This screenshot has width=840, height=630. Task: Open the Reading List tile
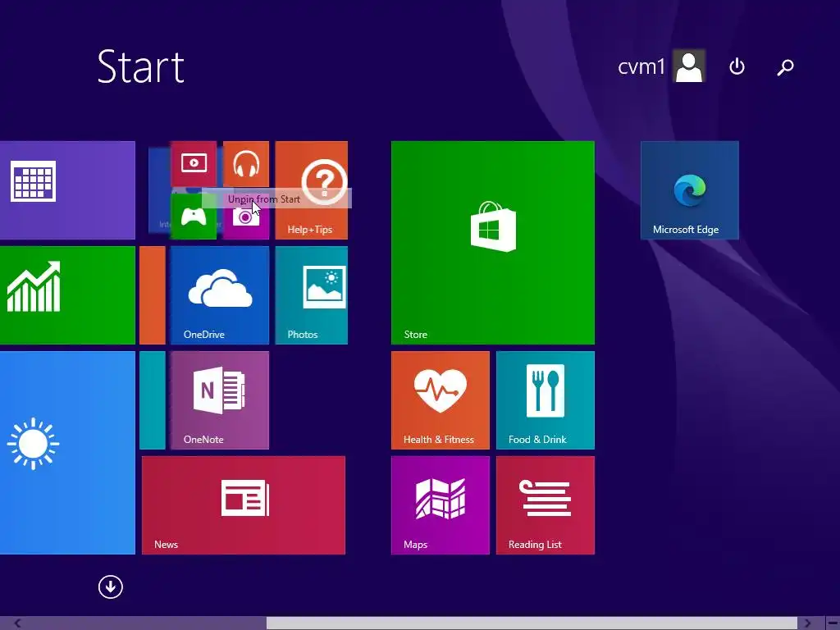pyautogui.click(x=546, y=505)
